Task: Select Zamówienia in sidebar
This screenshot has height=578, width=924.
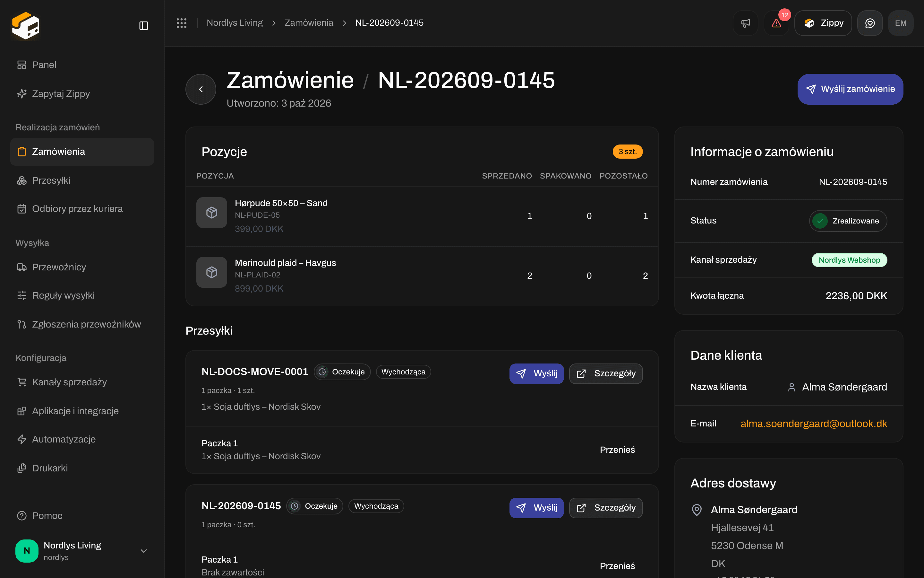Action: tap(82, 152)
